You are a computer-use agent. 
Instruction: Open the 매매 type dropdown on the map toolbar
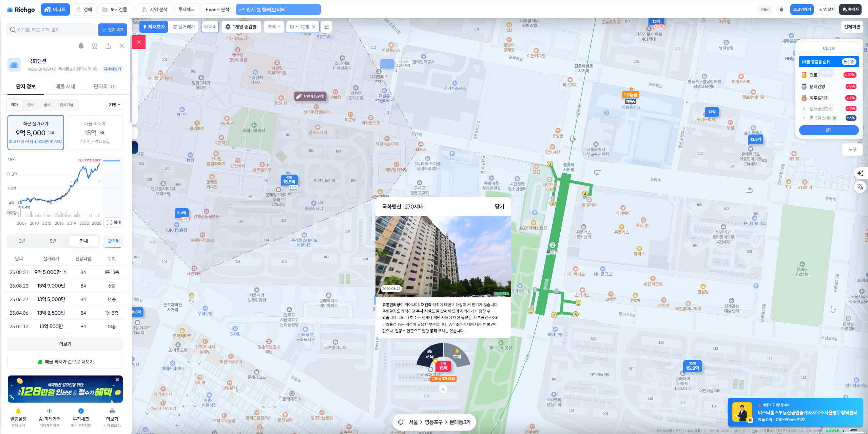tap(210, 27)
